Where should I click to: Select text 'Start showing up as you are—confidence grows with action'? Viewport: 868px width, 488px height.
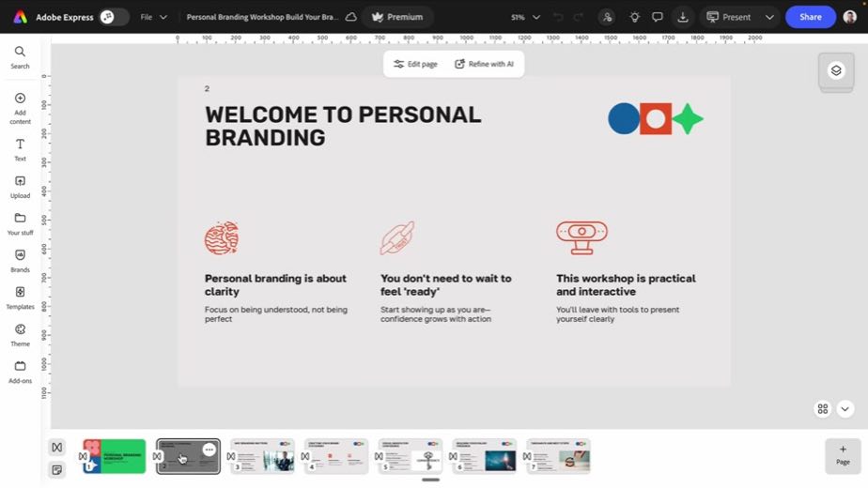pos(436,314)
